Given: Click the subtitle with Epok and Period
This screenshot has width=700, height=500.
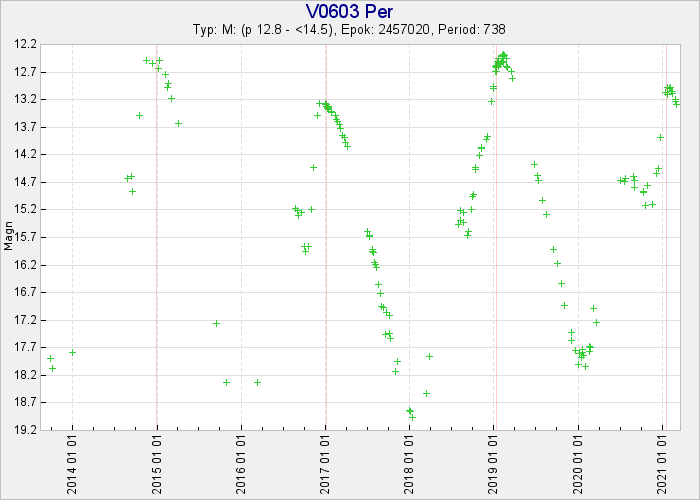Looking at the screenshot, I should click(349, 31).
